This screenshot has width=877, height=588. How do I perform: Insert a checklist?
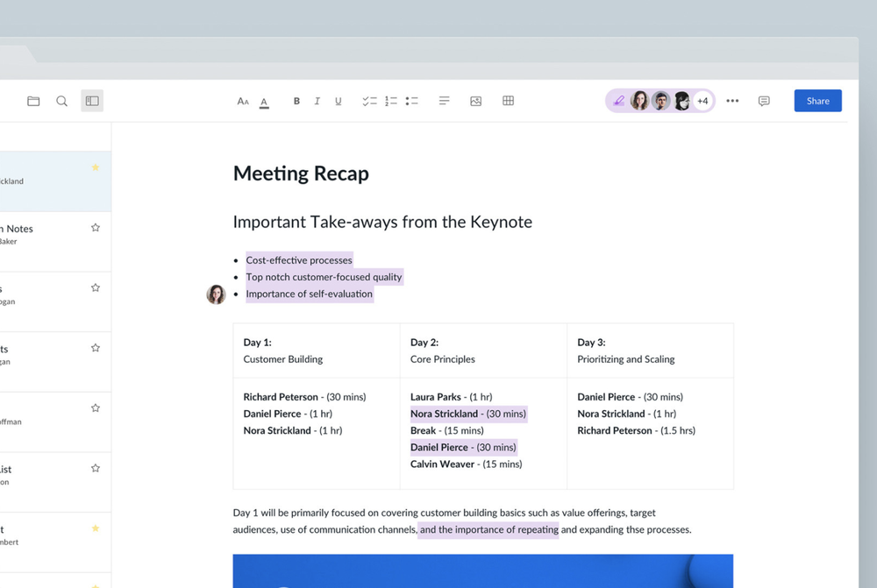(x=369, y=101)
